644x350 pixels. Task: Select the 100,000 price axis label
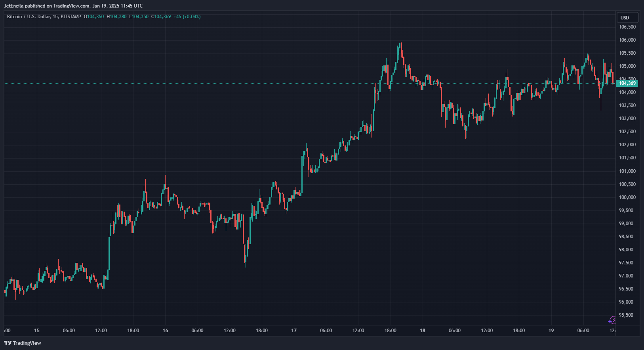coord(627,197)
